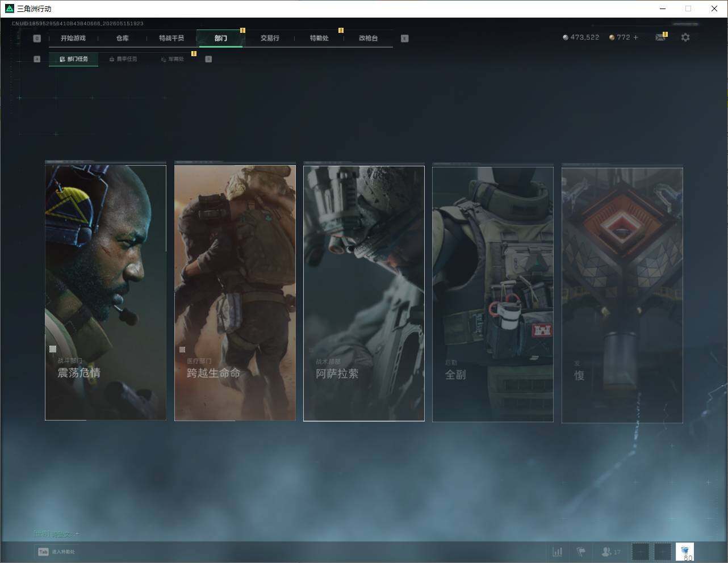Click the CN UID text at top left

(77, 24)
